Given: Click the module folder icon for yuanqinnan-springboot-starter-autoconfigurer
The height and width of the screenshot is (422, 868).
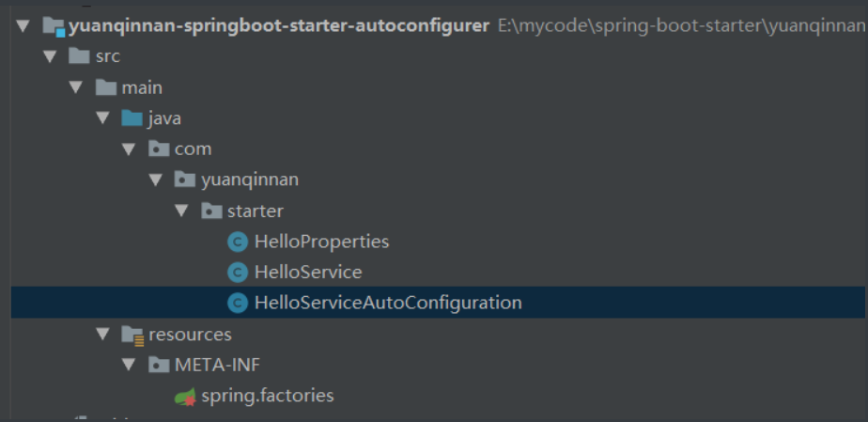Looking at the screenshot, I should coord(54,26).
